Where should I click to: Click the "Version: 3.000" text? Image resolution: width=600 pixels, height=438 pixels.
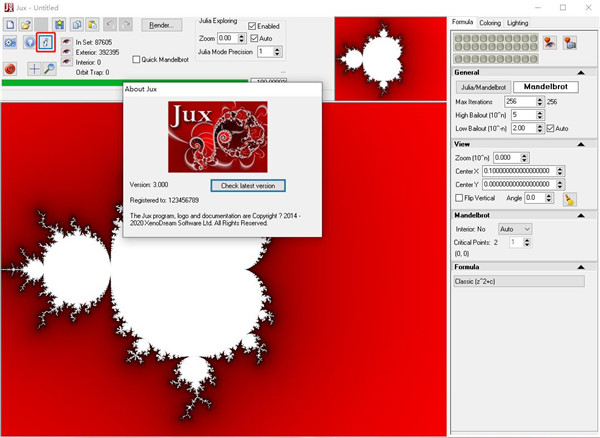(149, 185)
